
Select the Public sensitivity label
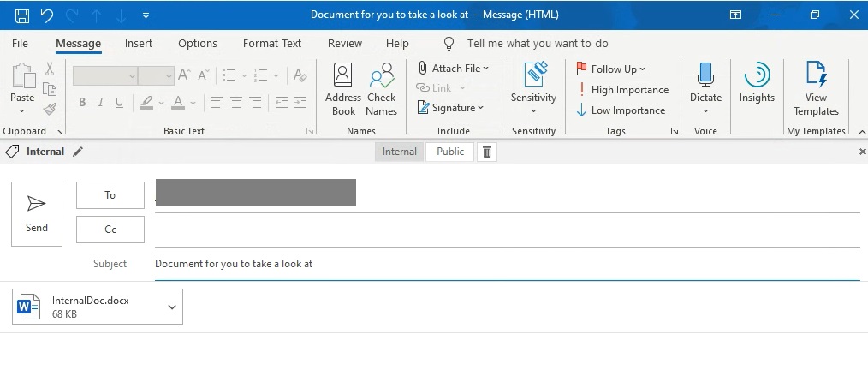point(450,152)
